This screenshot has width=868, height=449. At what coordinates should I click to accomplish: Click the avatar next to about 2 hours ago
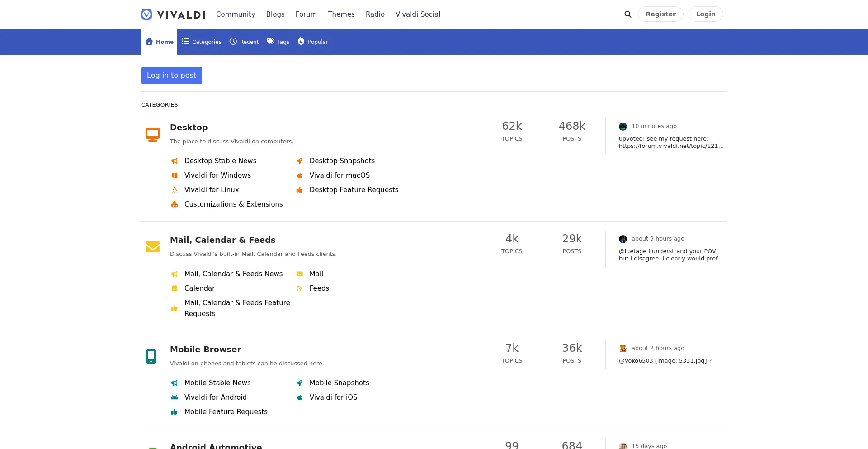point(623,349)
